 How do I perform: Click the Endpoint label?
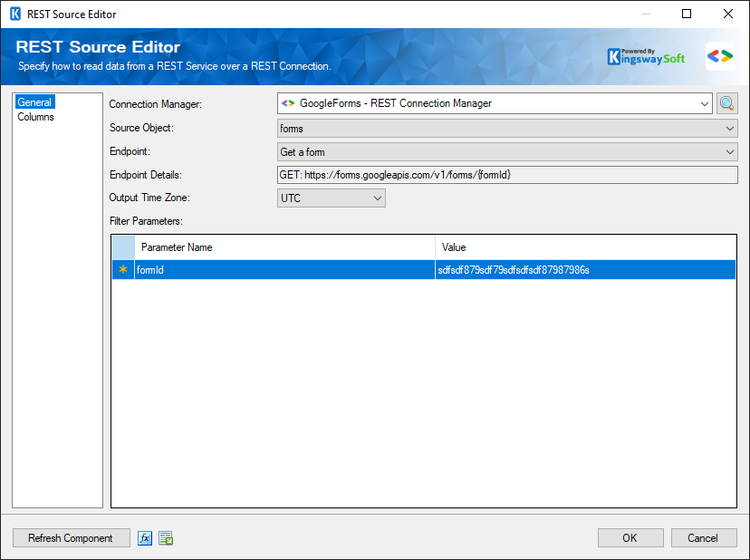[x=130, y=151]
